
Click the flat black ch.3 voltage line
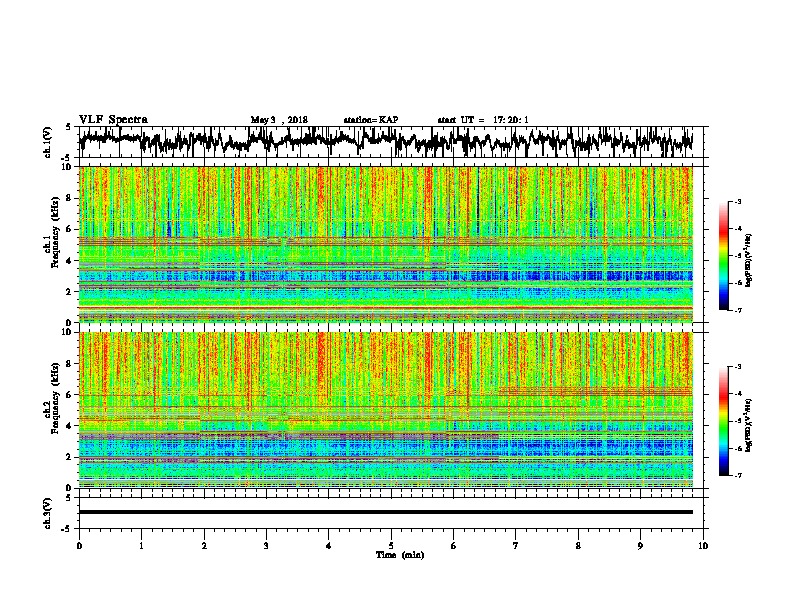coord(385,512)
